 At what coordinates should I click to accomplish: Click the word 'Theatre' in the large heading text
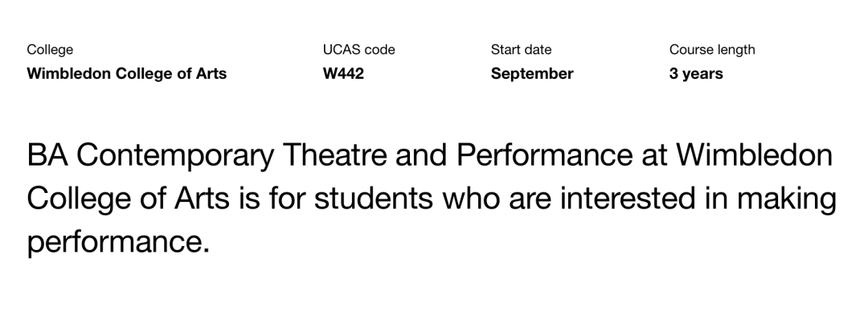335,155
